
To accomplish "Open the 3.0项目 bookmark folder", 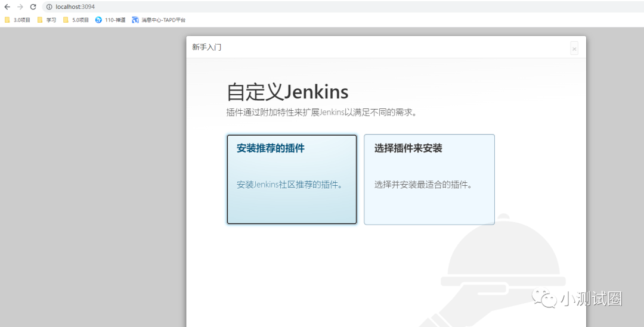I will [x=17, y=20].
